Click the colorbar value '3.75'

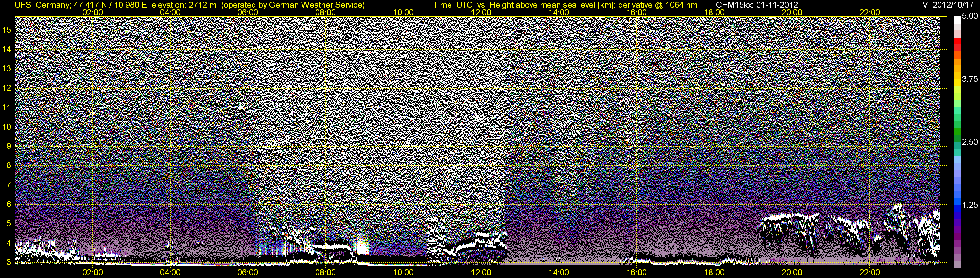click(x=970, y=79)
